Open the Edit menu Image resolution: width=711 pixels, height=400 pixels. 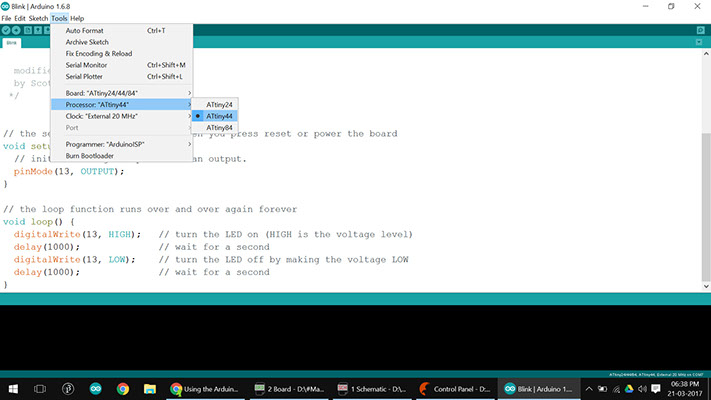(x=19, y=19)
